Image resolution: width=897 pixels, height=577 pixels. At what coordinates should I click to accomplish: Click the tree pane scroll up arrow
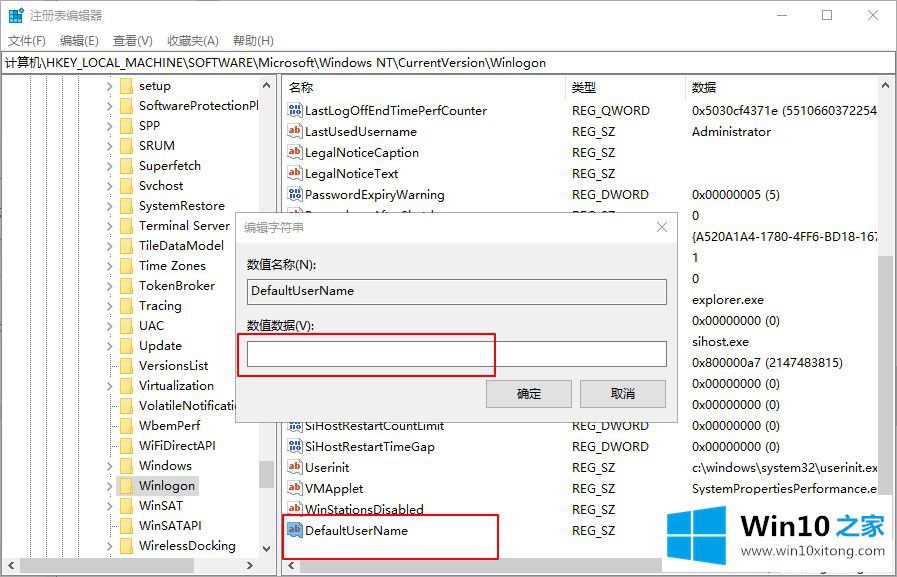(x=266, y=86)
